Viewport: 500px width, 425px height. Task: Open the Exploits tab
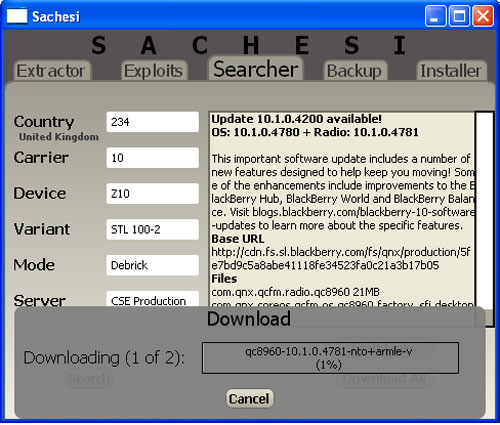[154, 71]
